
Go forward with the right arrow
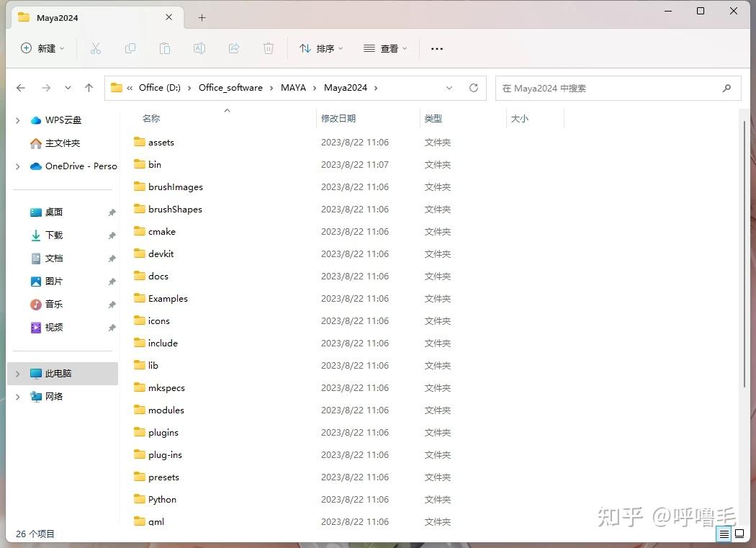tap(46, 88)
